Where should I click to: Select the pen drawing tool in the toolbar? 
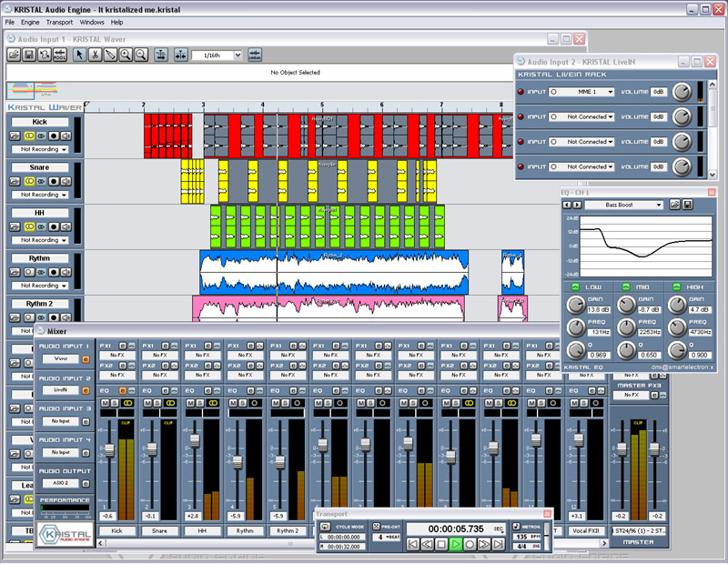click(x=110, y=55)
